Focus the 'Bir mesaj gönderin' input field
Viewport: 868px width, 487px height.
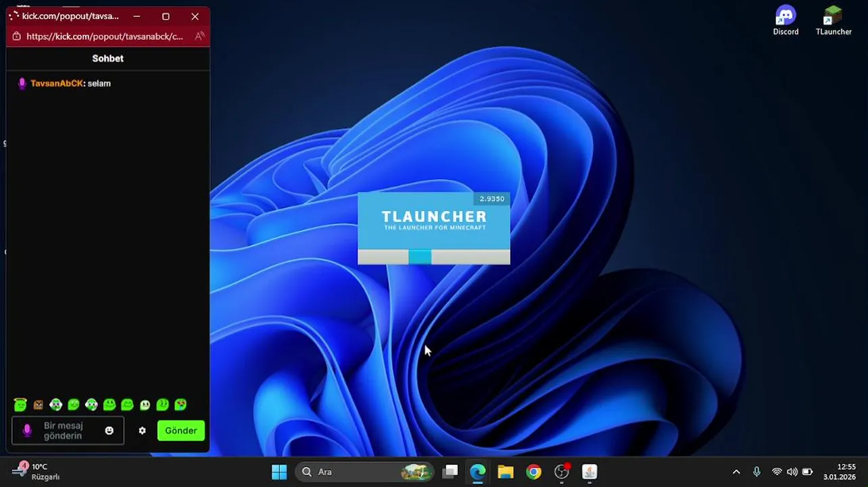pyautogui.click(x=68, y=431)
